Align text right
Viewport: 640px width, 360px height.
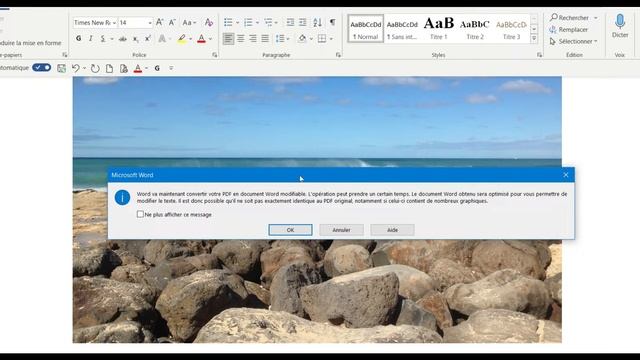click(253, 39)
